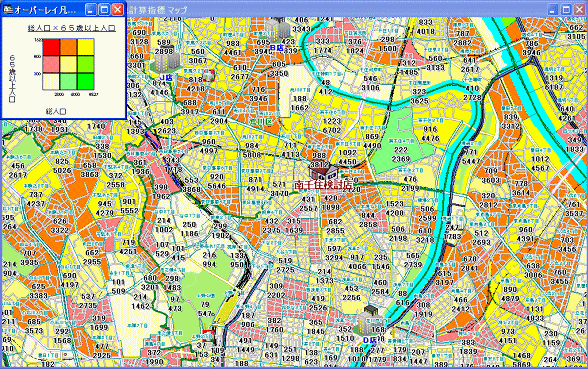Select the orange top-middle legend swatch

[x=68, y=47]
